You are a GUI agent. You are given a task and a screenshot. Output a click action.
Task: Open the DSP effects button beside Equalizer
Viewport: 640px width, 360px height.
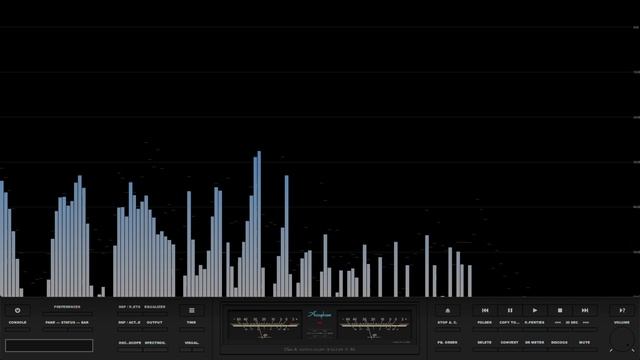(129, 307)
